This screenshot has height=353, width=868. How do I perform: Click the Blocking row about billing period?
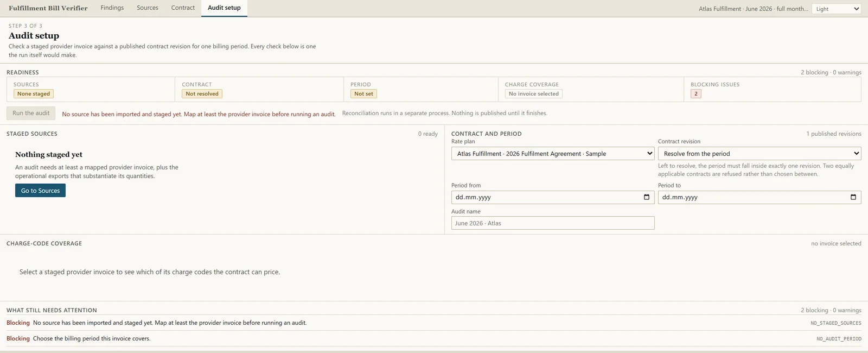pyautogui.click(x=434, y=338)
